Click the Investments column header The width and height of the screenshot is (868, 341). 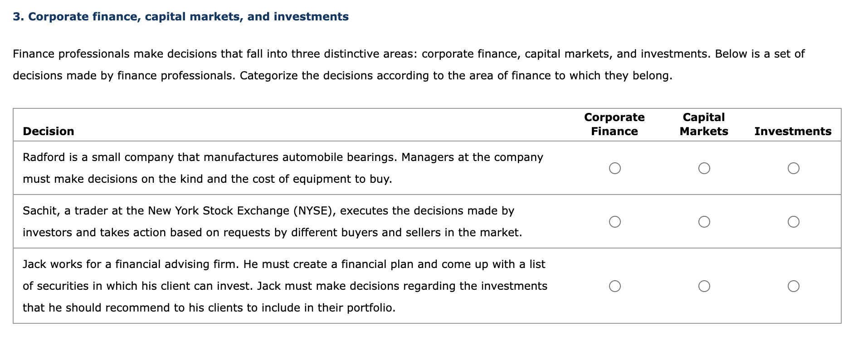pos(793,131)
